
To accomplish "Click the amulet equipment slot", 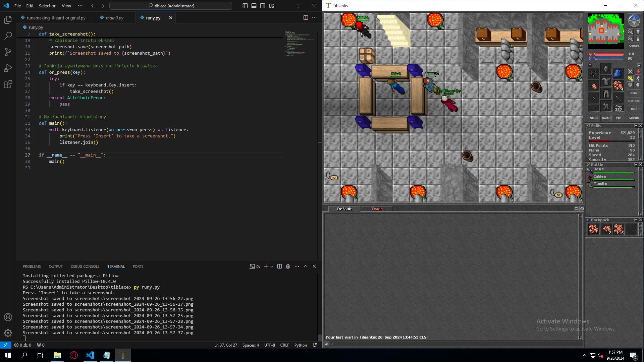I will (593, 73).
